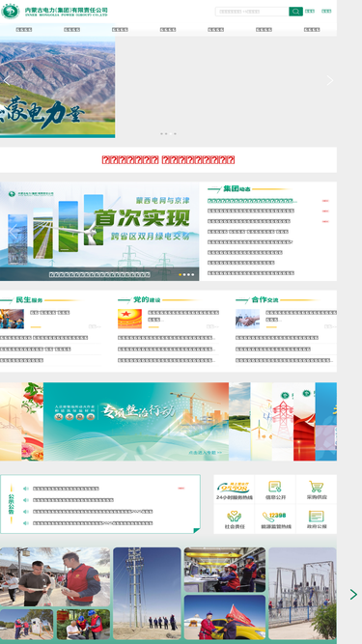Open the 集团动态 section heading
362x644 pixels.
(x=237, y=189)
